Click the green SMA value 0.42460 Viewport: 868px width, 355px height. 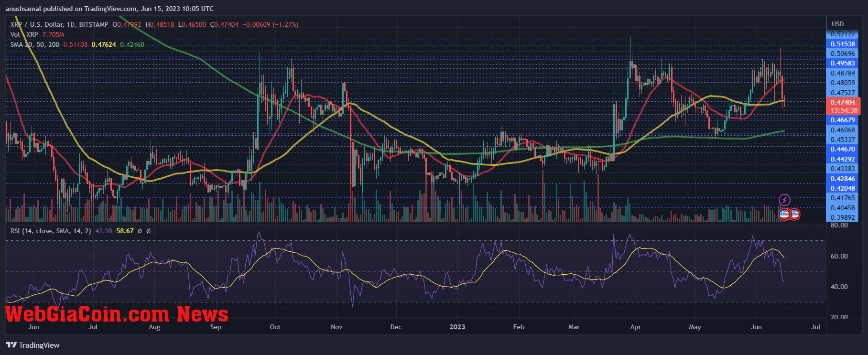pyautogui.click(x=132, y=44)
